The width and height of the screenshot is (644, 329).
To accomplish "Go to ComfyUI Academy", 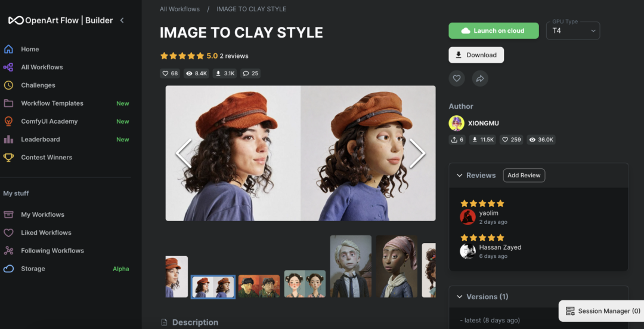I will pyautogui.click(x=49, y=121).
